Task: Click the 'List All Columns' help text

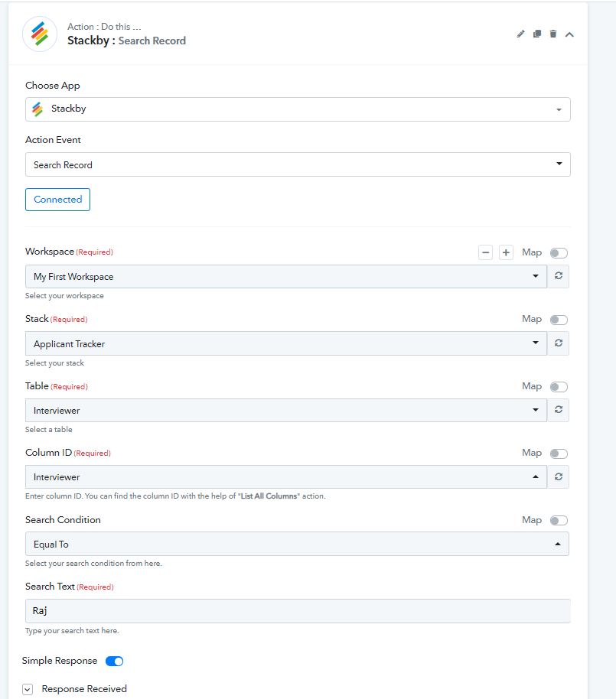Action: point(269,496)
